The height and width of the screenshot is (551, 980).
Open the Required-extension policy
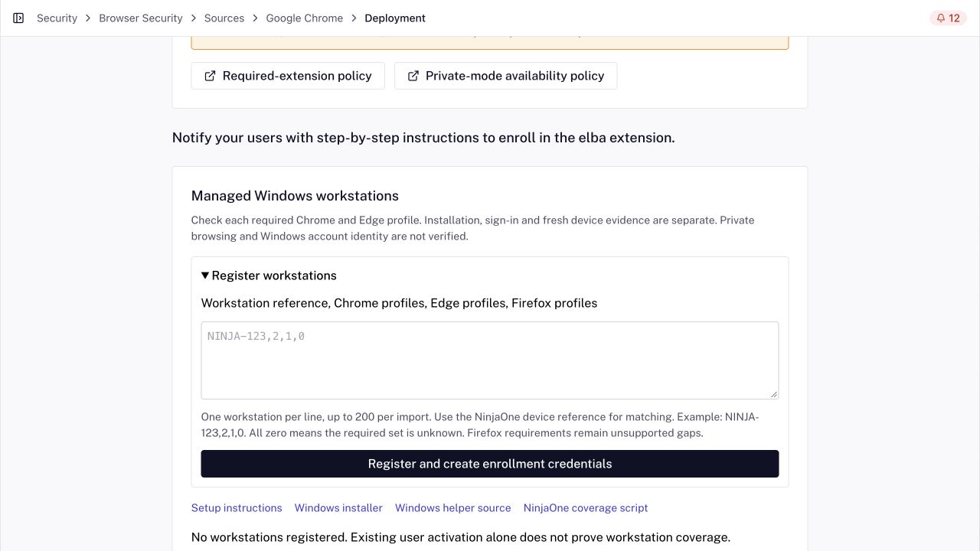[x=288, y=76]
